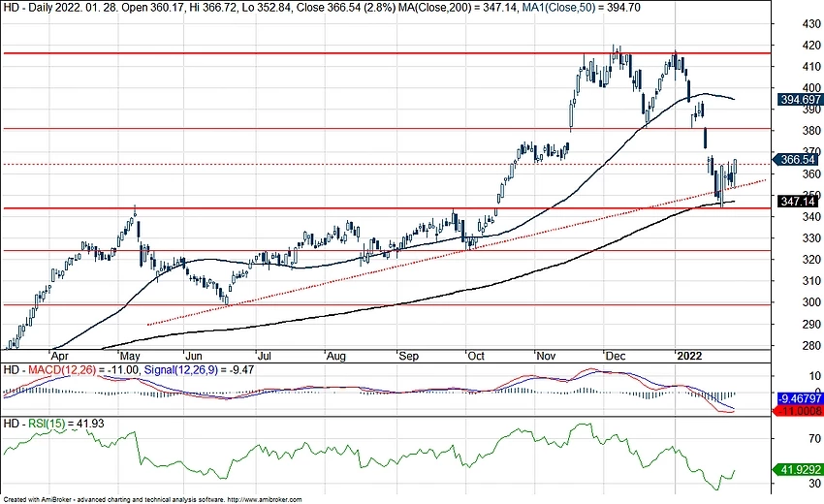Click the 30 level on the RSI axis

(814, 483)
